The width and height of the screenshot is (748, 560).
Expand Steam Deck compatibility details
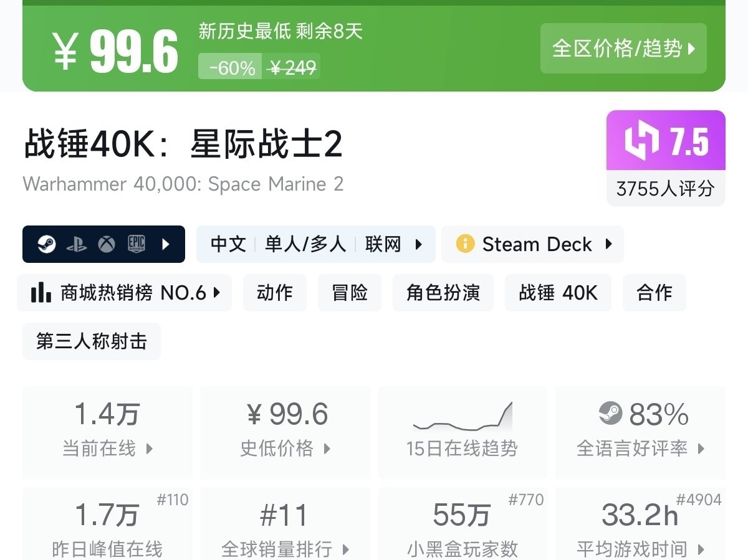tap(608, 244)
